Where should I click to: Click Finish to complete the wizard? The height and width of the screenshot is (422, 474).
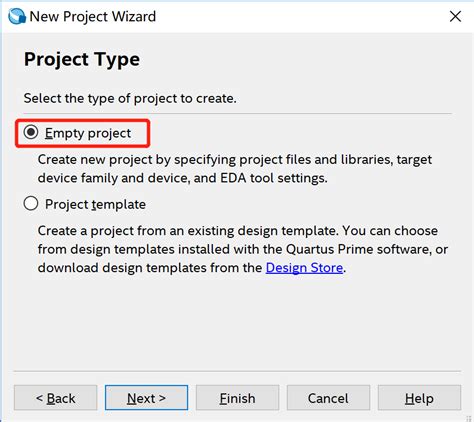[x=237, y=398]
